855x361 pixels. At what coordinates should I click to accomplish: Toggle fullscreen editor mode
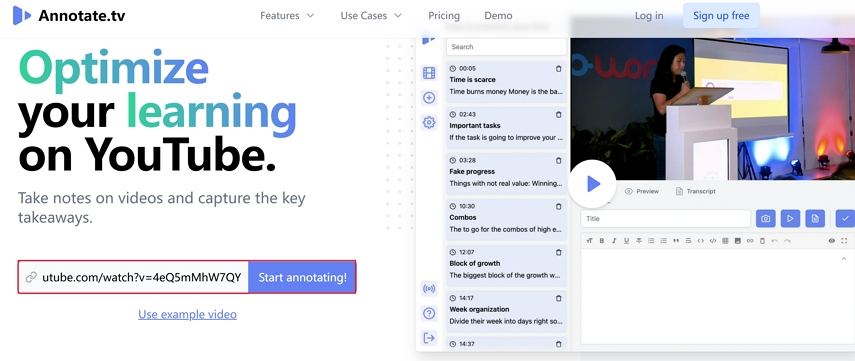(x=844, y=240)
